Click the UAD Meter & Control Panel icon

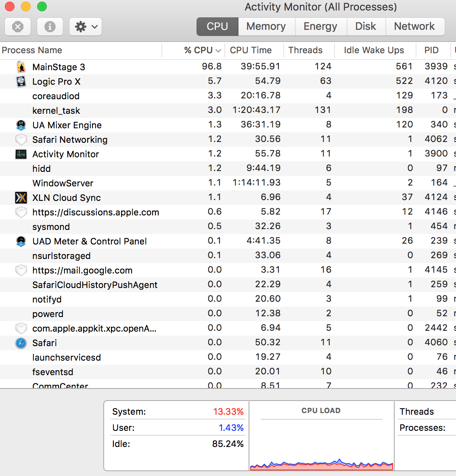pos(21,241)
